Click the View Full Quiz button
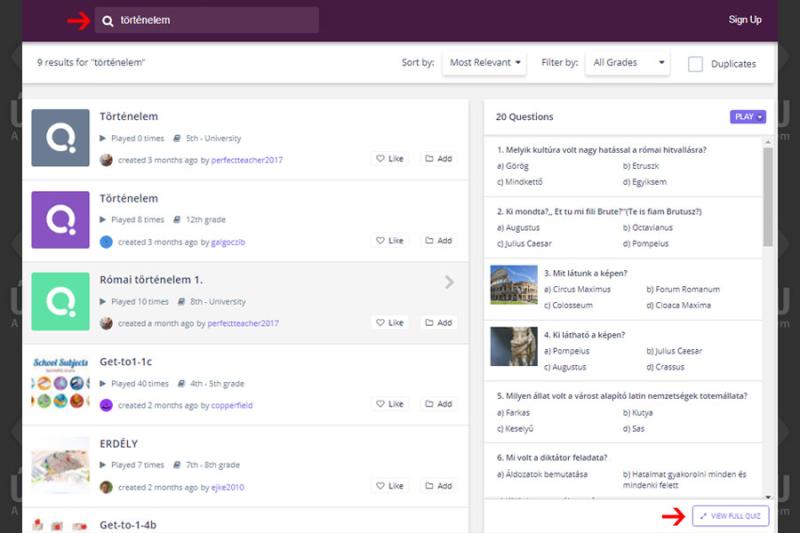Screen dimensions: 800x533 click(x=730, y=516)
